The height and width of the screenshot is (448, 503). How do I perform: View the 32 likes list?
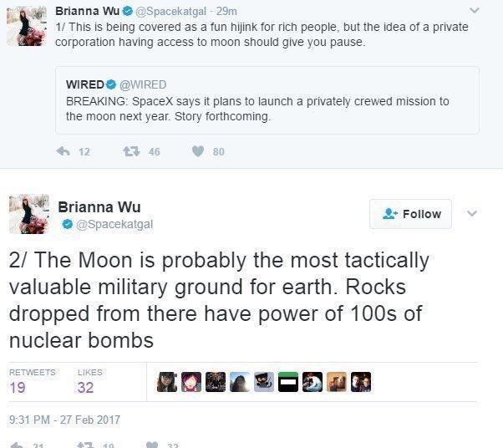click(x=90, y=381)
